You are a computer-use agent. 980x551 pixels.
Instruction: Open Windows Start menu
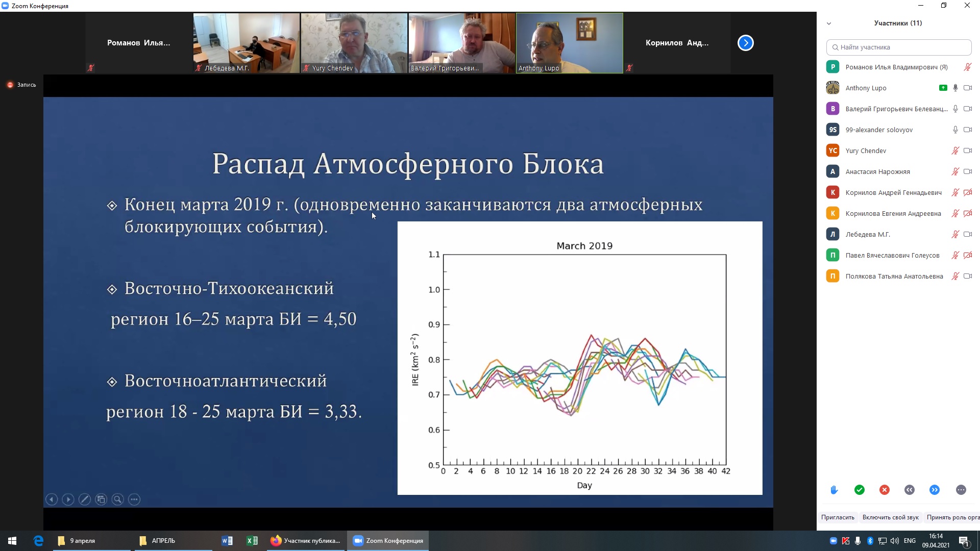coord(12,541)
